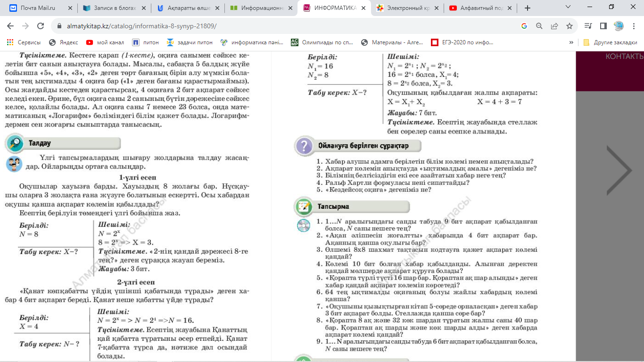
Task: Open a new browser tab
Action: coord(528,8)
